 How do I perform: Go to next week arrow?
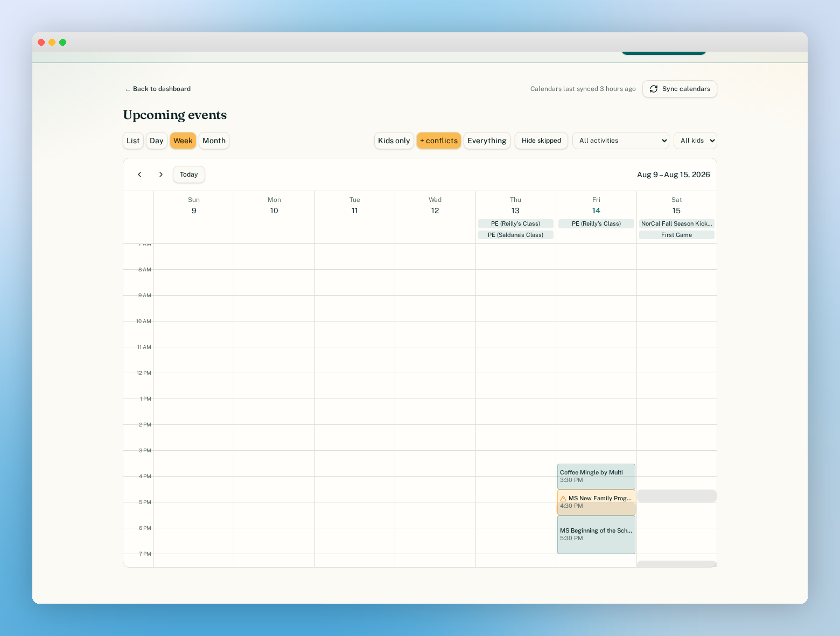click(x=160, y=174)
